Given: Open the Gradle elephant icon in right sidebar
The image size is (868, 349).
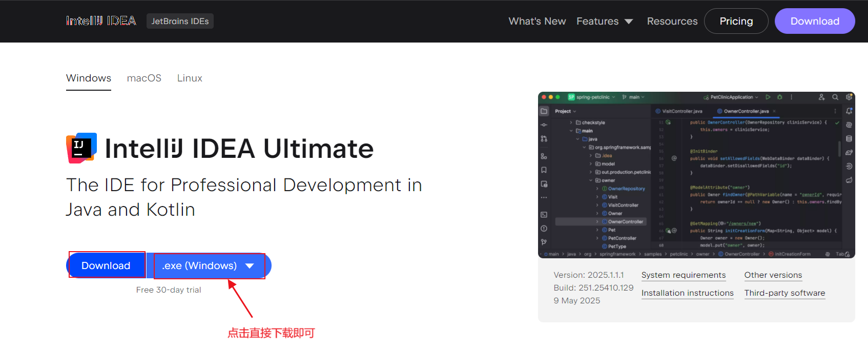Looking at the screenshot, I should 849,153.
